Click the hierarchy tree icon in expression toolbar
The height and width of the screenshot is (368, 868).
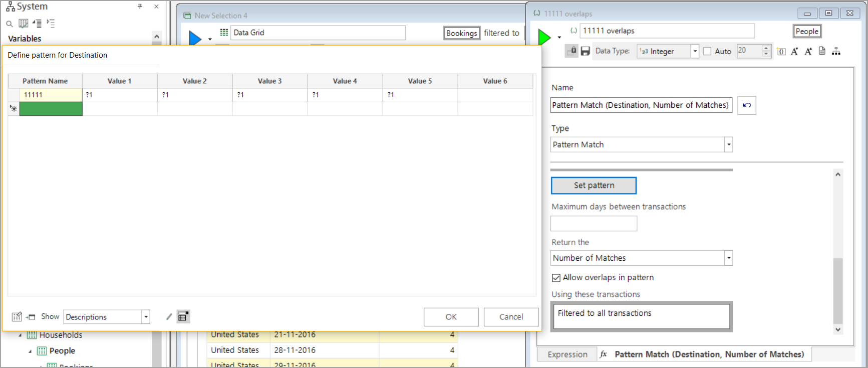pyautogui.click(x=836, y=51)
